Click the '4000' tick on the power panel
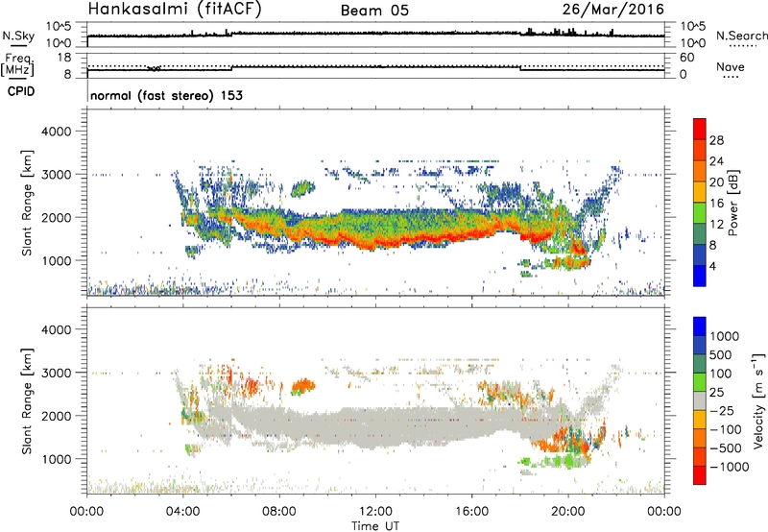Image resolution: width=768 pixels, height=532 pixels. [x=57, y=132]
